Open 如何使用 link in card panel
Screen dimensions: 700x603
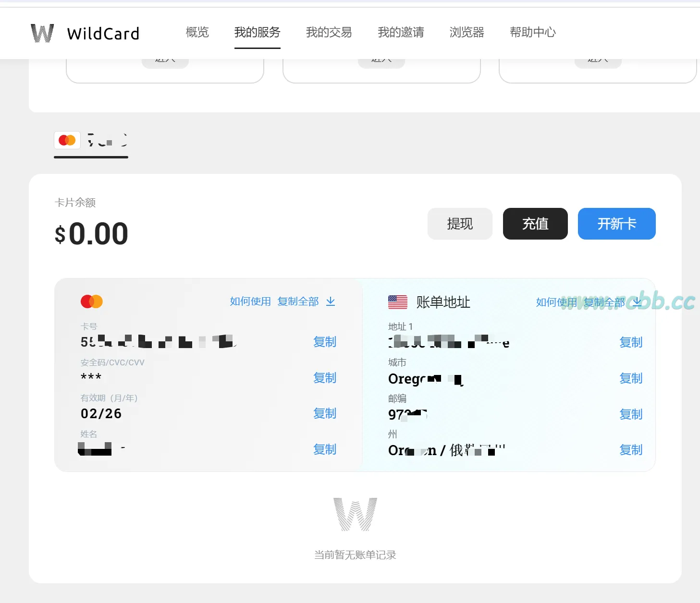[x=250, y=301]
